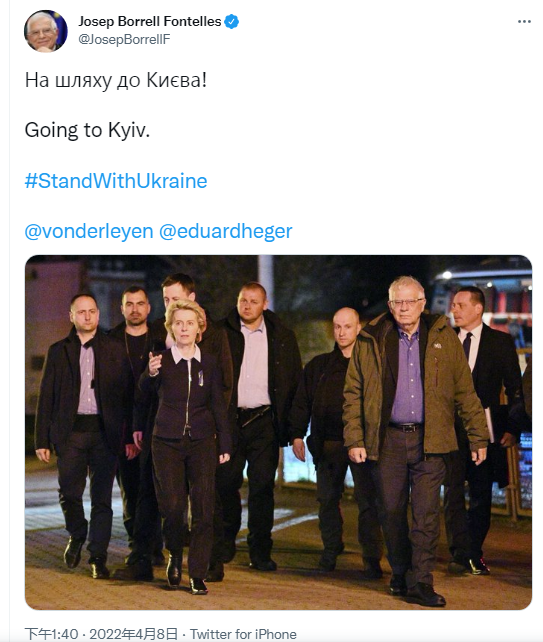This screenshot has height=642, width=543.
Task: Click the man in suit and tie in photo
Action: click(481, 426)
